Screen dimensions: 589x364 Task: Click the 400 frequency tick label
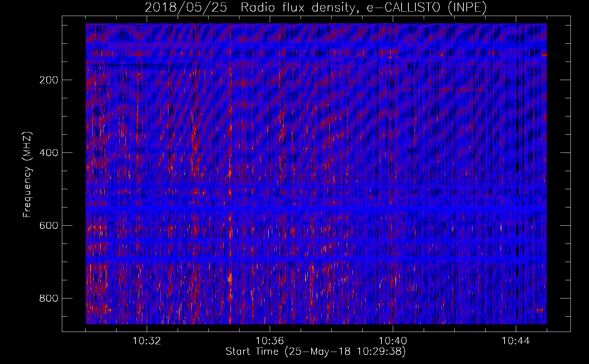tap(49, 153)
